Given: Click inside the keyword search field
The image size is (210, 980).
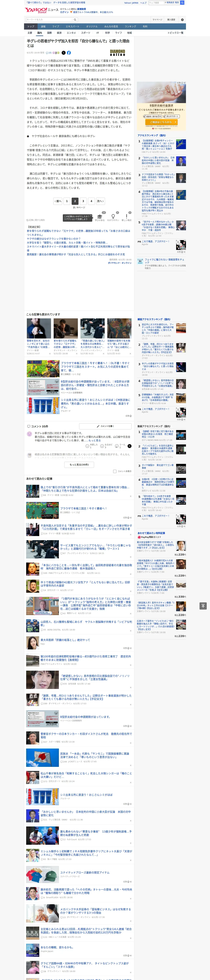Looking at the screenshot, I should 49,20.
